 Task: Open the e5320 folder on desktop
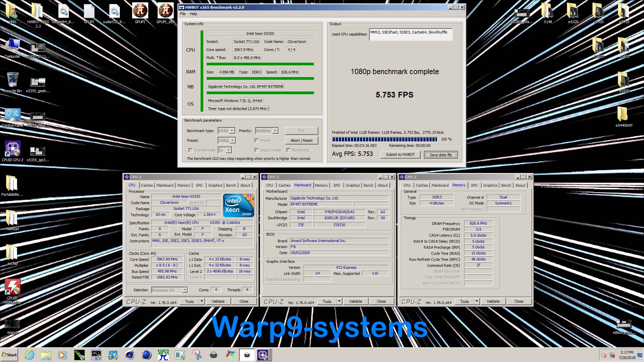pyautogui.click(x=573, y=13)
